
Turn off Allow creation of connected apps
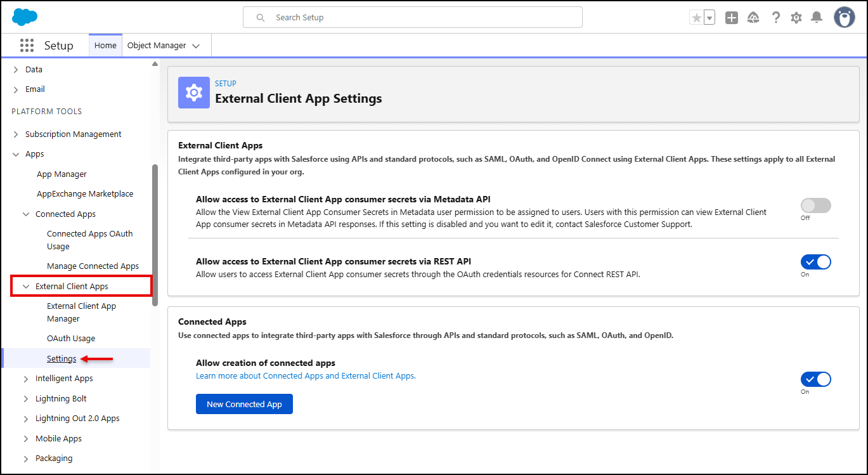coord(815,380)
